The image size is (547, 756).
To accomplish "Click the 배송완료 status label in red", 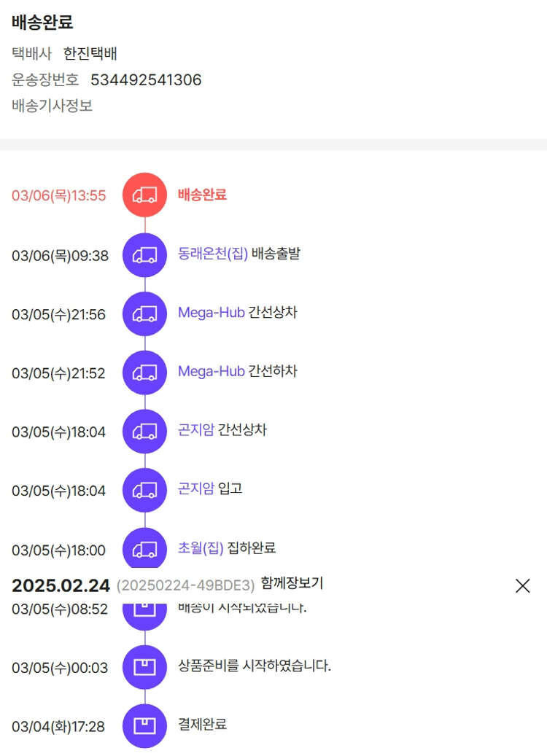I will pyautogui.click(x=202, y=195).
